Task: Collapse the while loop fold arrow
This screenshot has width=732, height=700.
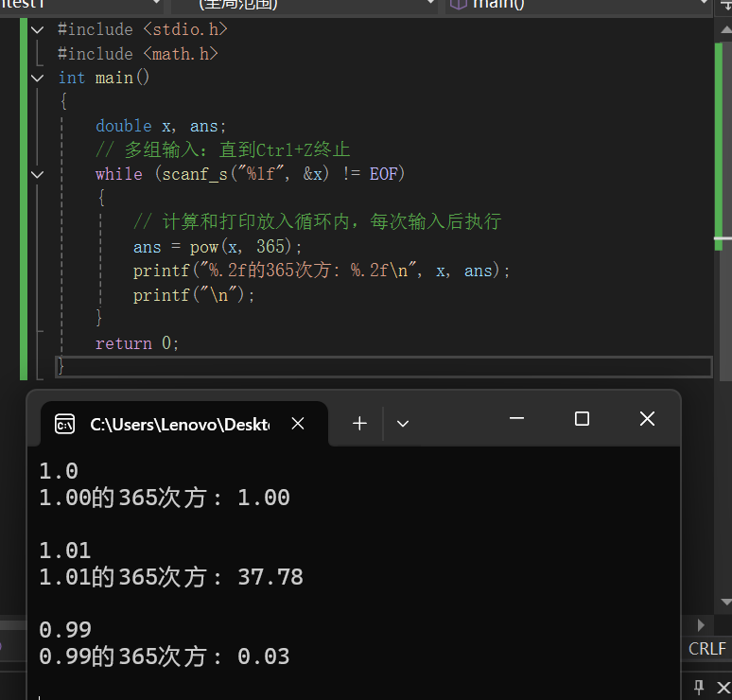Action: 37,175
